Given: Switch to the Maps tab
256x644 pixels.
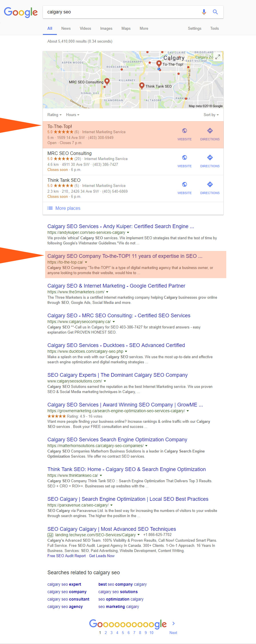Looking at the screenshot, I should (x=126, y=28).
